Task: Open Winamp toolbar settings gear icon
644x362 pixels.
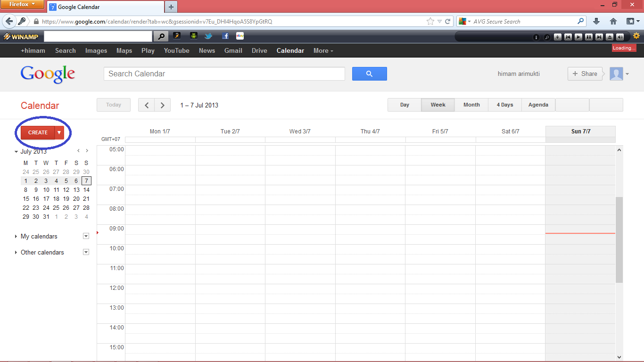Action: 636,36
